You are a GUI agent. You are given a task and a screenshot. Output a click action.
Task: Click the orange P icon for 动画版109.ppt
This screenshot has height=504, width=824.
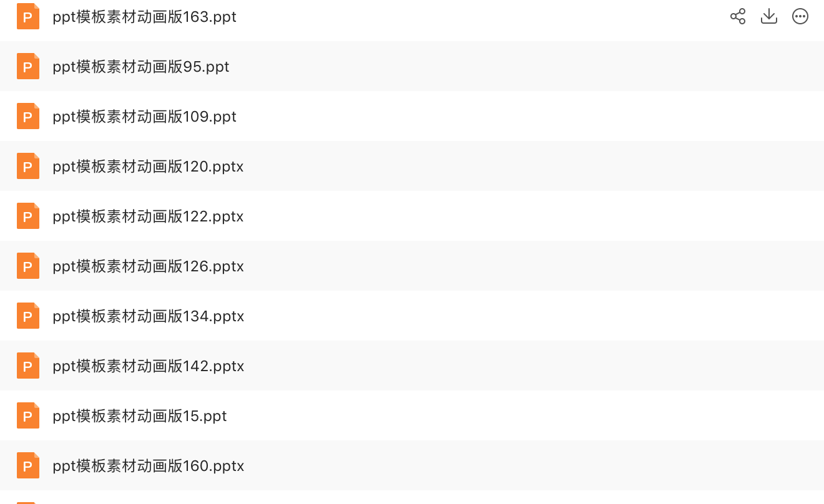pos(28,116)
